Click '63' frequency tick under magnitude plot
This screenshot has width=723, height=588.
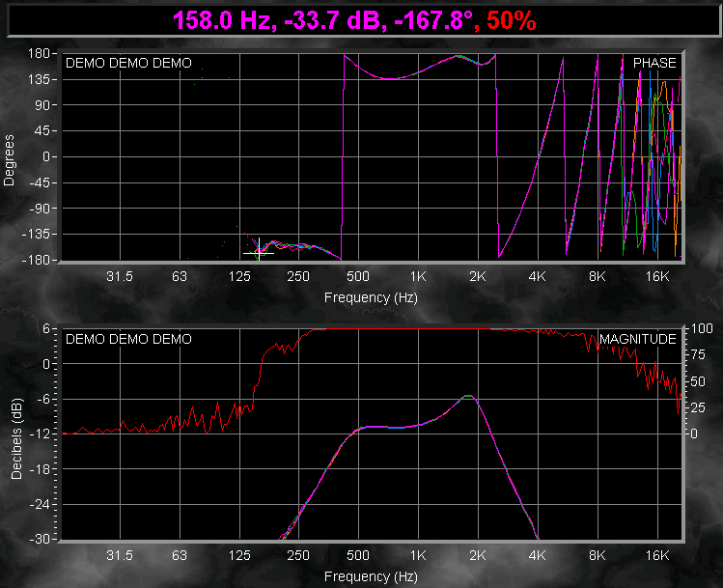180,555
